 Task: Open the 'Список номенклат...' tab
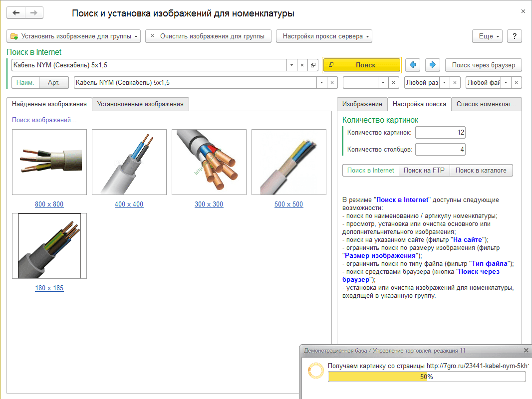pyautogui.click(x=486, y=104)
